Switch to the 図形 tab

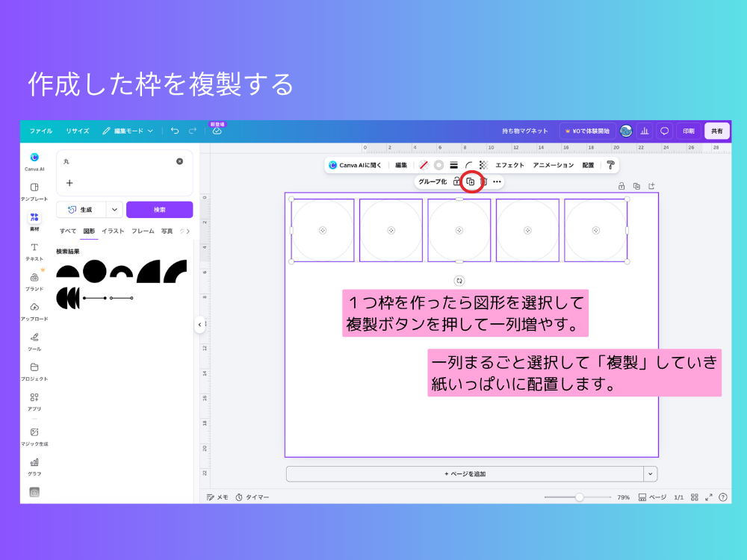click(x=89, y=231)
